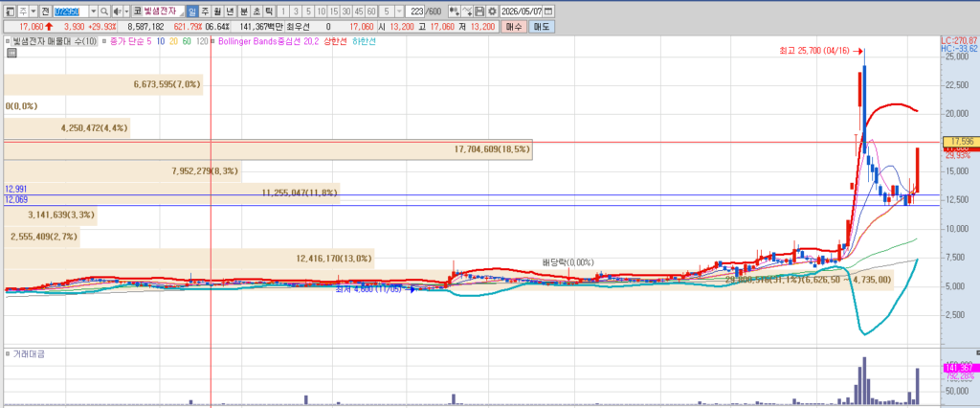Click the 거래대금 volume panel label
Image resolution: width=980 pixels, height=408 pixels.
click(28, 354)
